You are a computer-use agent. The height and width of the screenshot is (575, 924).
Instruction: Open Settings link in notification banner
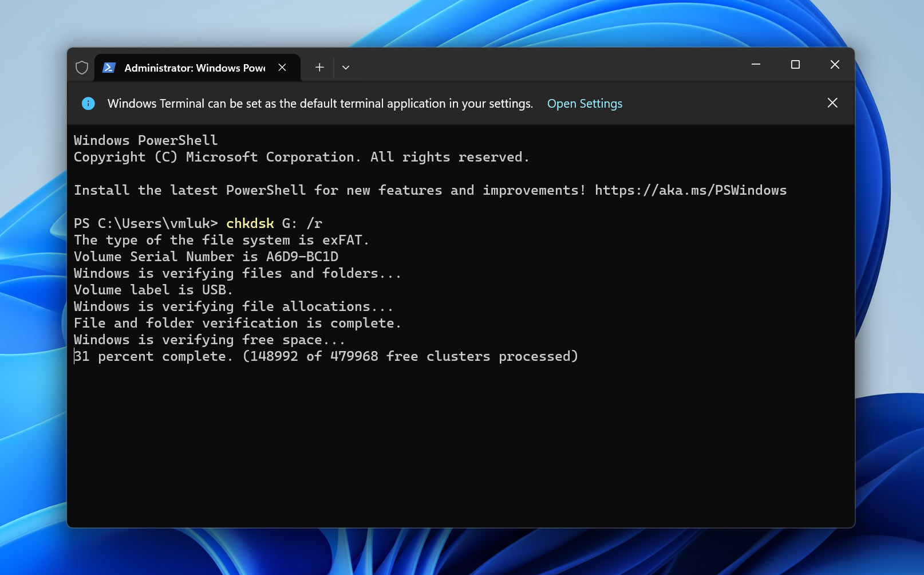[585, 104]
